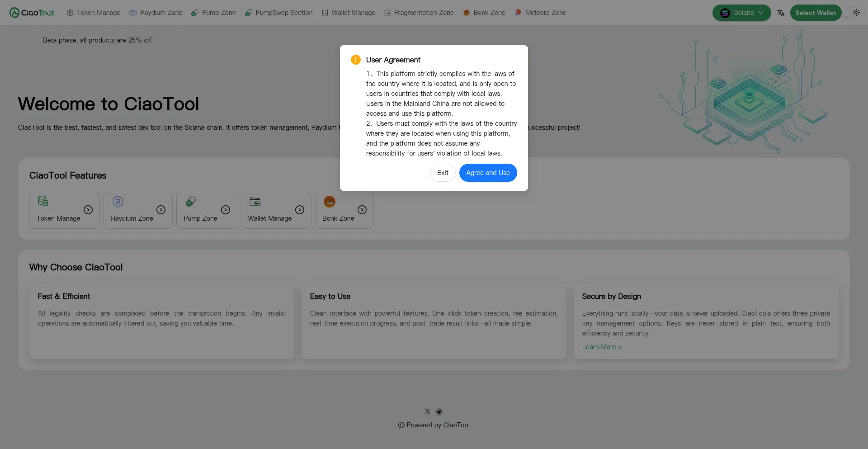868x449 pixels.
Task: Click arrow circle on Wallet Manage card
Action: (x=300, y=210)
